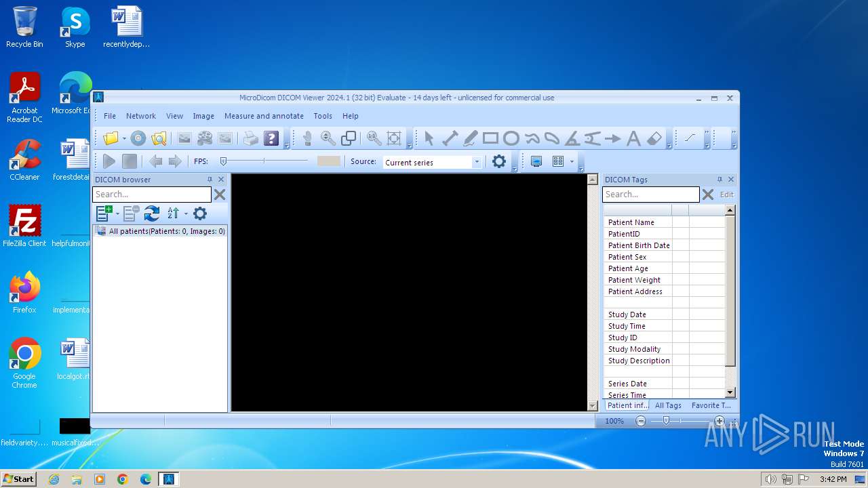
Task: Click the CD/DVD disc scan icon
Action: pos(138,138)
